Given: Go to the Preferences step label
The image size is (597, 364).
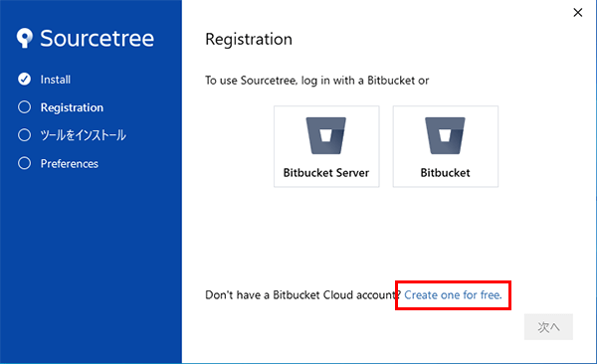Looking at the screenshot, I should point(70,164).
